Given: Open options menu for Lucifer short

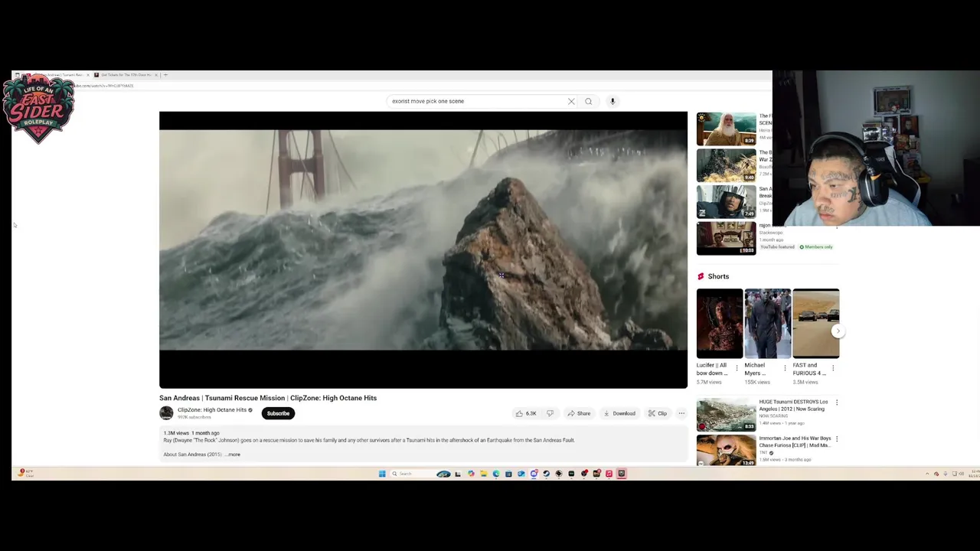Looking at the screenshot, I should [737, 368].
